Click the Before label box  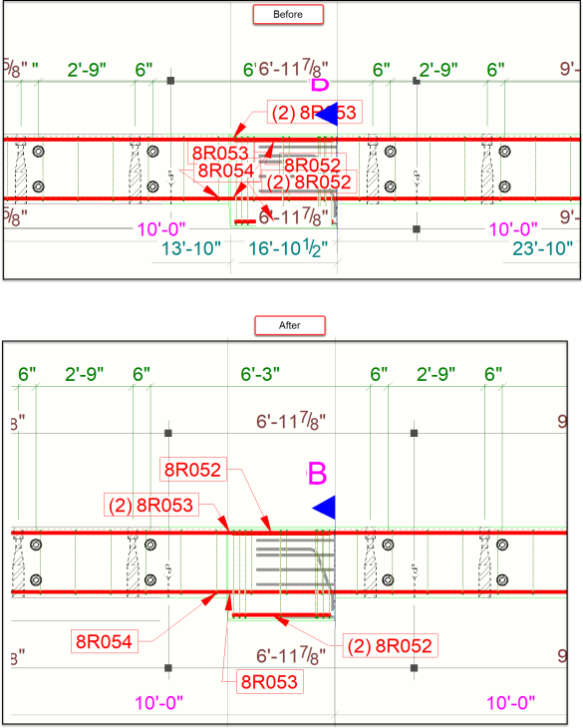288,14
